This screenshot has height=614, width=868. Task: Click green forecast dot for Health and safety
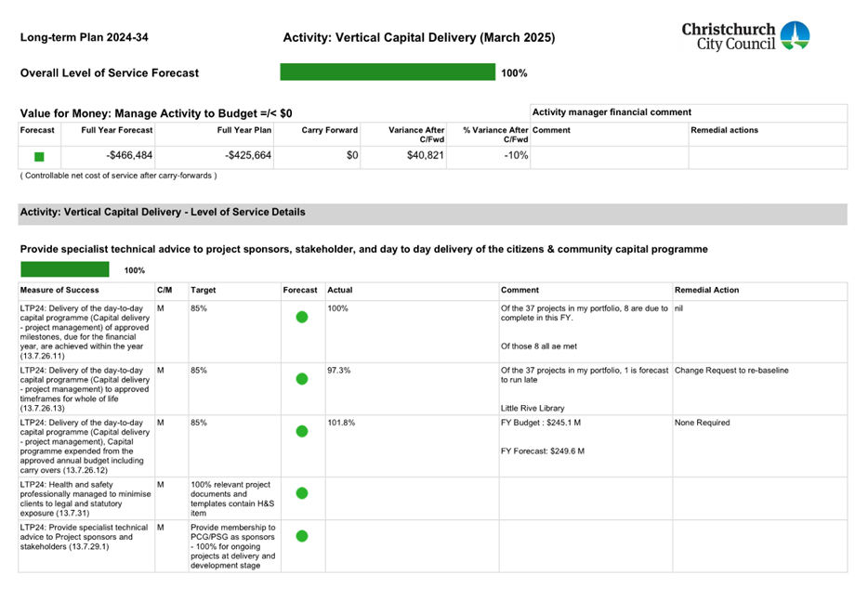point(302,493)
